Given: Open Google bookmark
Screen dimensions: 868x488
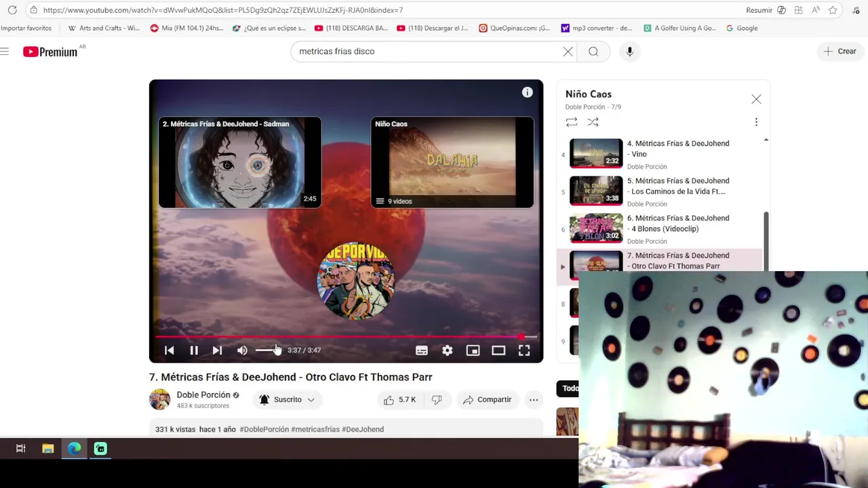Looking at the screenshot, I should pos(742,28).
